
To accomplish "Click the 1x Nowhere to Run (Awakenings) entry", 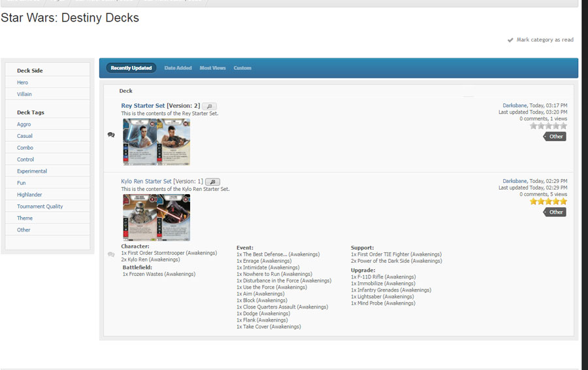I will pyautogui.click(x=274, y=274).
